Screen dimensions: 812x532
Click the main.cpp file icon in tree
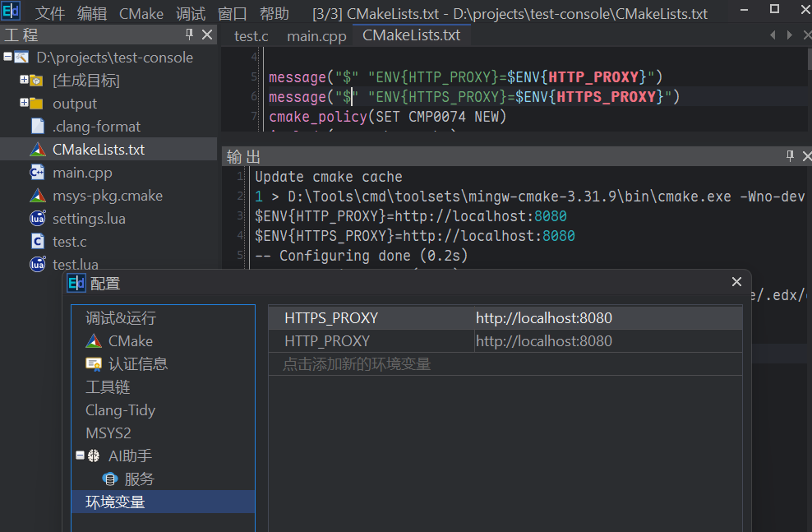tap(37, 173)
